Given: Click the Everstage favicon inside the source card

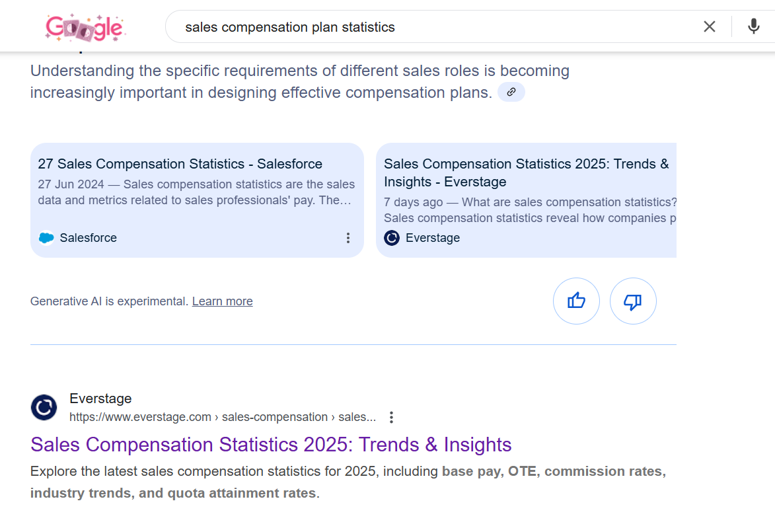Looking at the screenshot, I should point(391,238).
